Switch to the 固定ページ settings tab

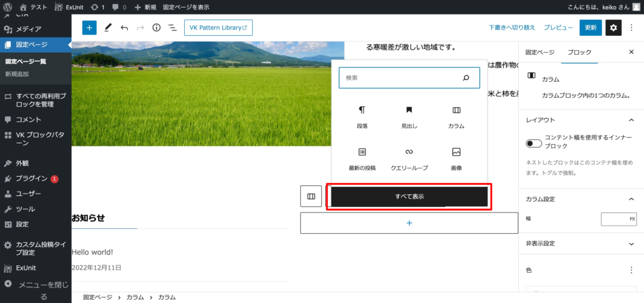[540, 52]
